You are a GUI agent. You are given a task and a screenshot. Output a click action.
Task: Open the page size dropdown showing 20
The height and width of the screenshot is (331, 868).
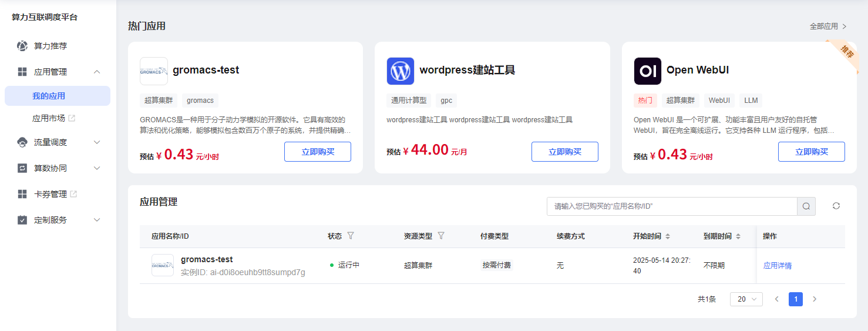click(746, 299)
